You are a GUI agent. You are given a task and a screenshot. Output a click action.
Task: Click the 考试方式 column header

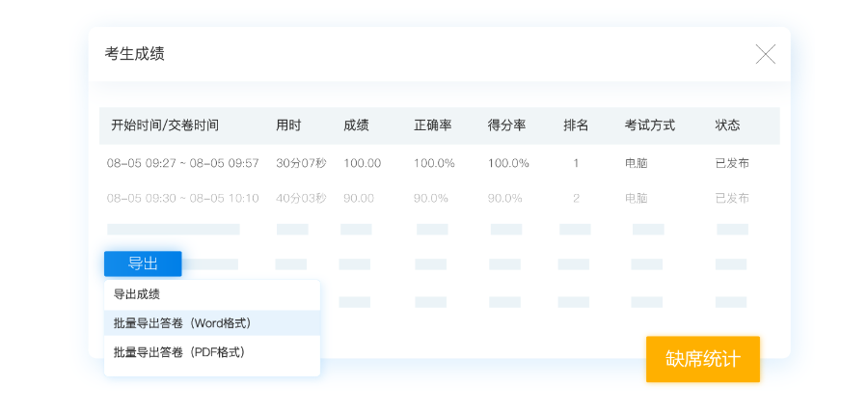click(x=649, y=125)
